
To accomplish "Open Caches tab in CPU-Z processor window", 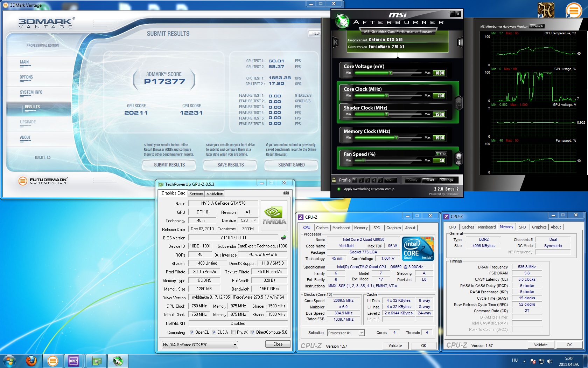I will (x=322, y=228).
